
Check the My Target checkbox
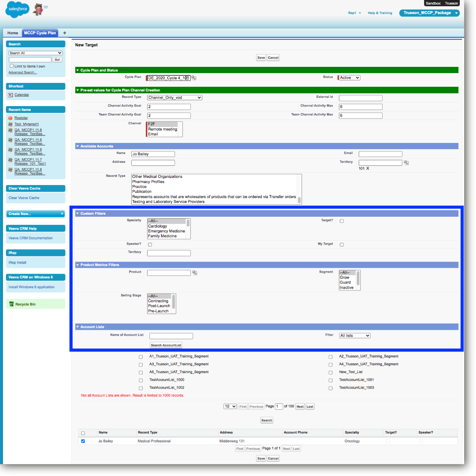click(342, 244)
